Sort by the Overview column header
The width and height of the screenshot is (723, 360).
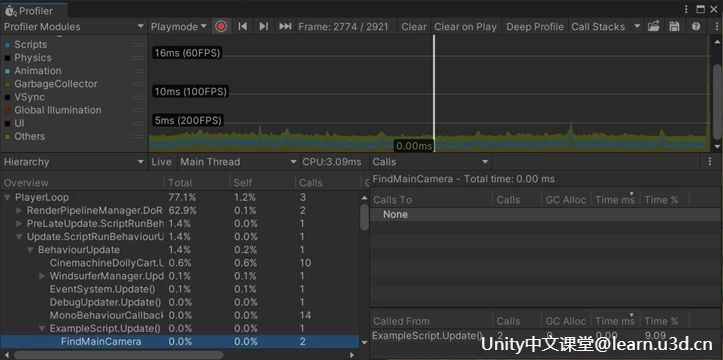tap(82, 183)
